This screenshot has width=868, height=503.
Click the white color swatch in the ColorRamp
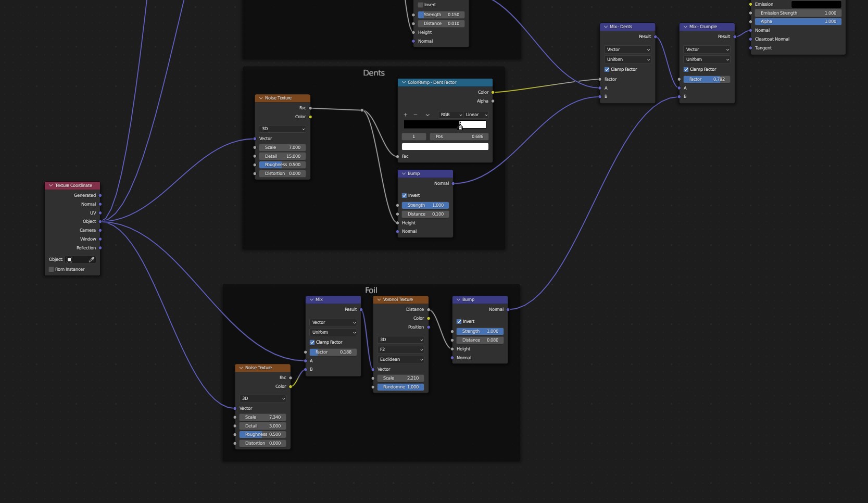(445, 147)
